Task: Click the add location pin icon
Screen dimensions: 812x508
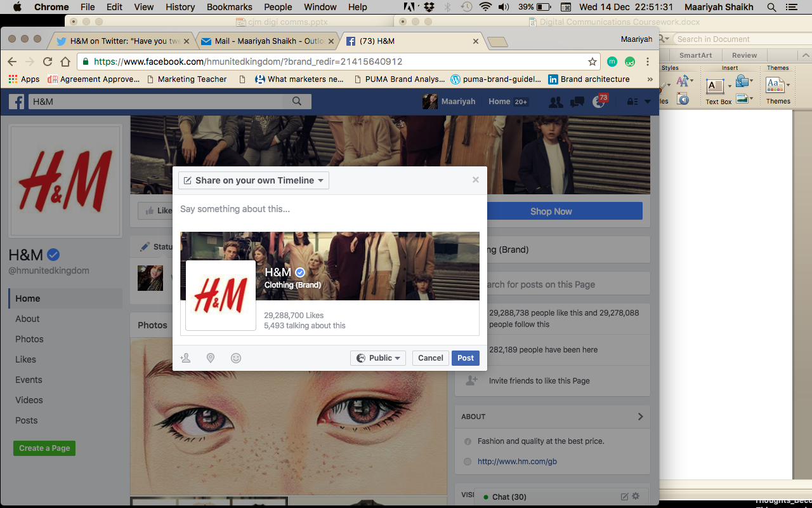Action: click(211, 358)
